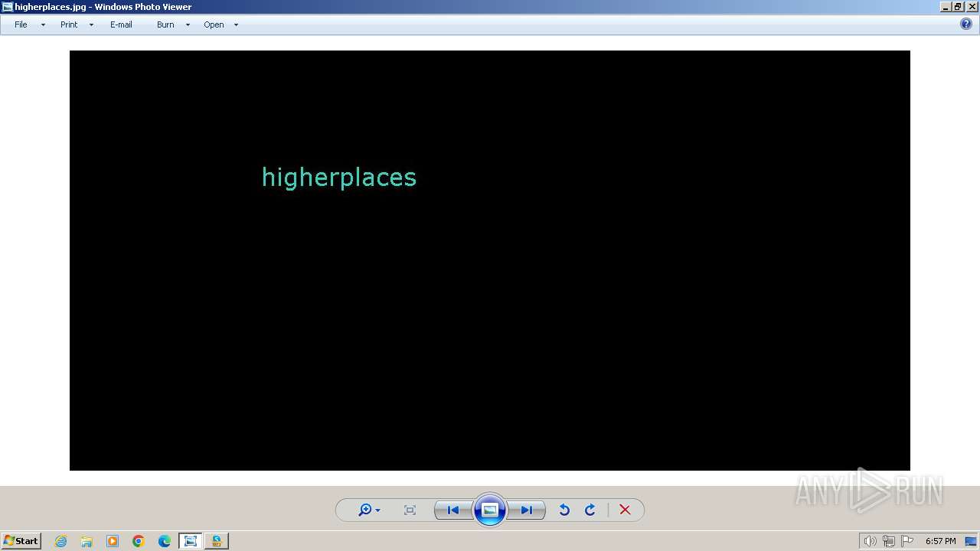Restore down the Photo Viewer window
The width and height of the screenshot is (980, 551).
pyautogui.click(x=957, y=7)
